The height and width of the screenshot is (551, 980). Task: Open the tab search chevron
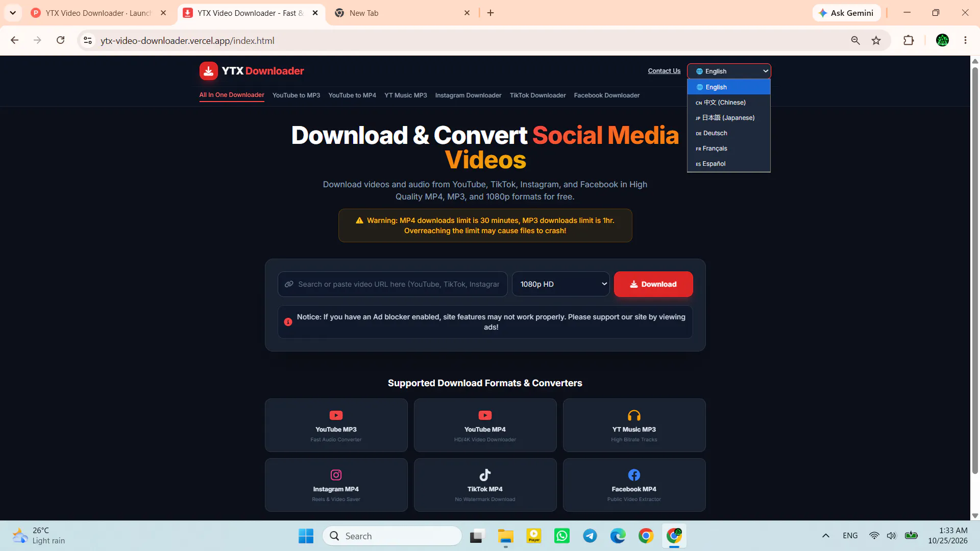[13, 13]
